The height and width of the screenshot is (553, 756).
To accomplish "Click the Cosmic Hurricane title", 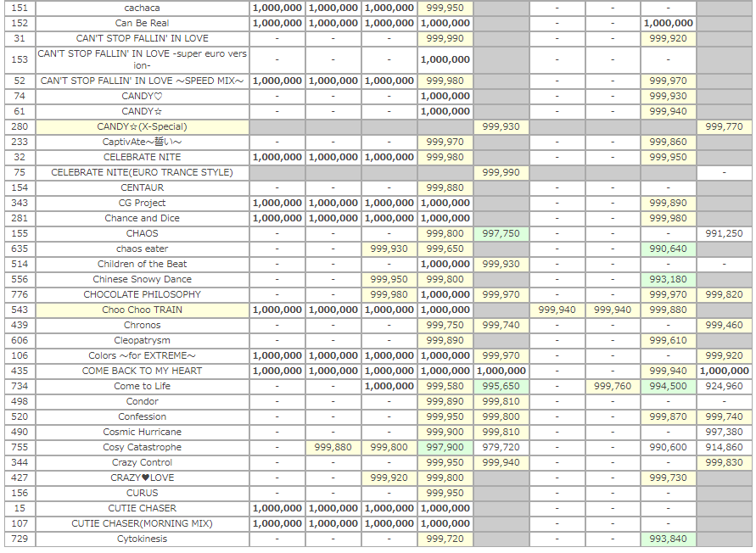I will point(143,432).
